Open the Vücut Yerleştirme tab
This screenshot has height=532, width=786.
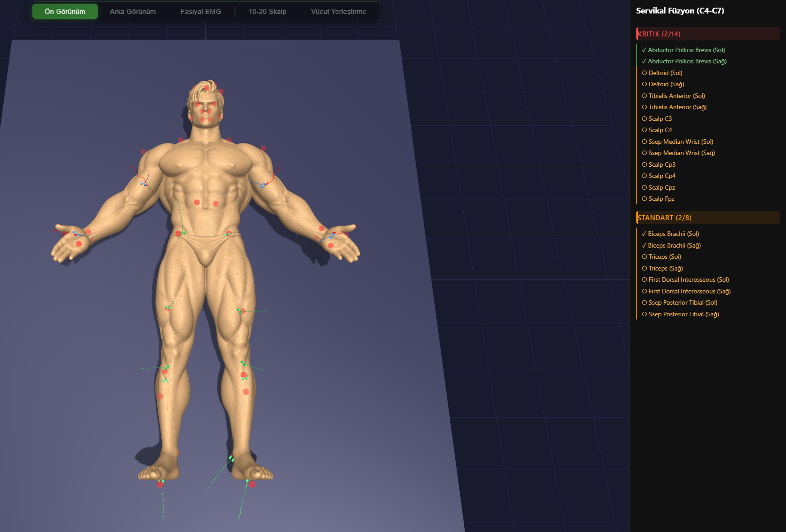pos(338,12)
